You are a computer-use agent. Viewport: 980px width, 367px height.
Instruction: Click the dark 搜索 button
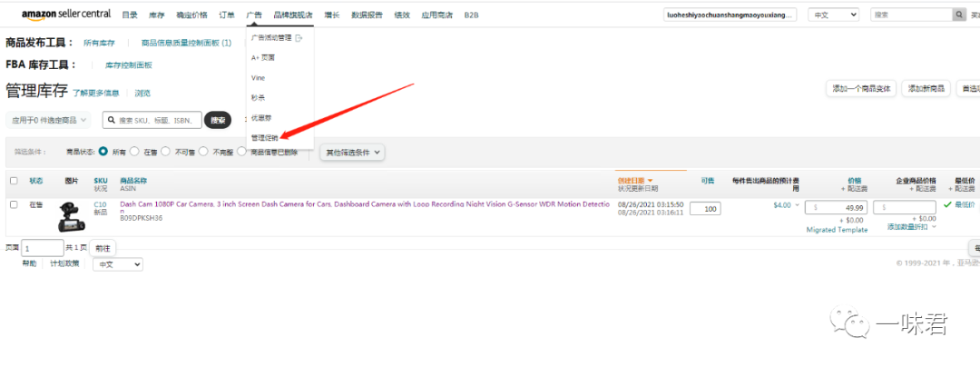pos(218,120)
